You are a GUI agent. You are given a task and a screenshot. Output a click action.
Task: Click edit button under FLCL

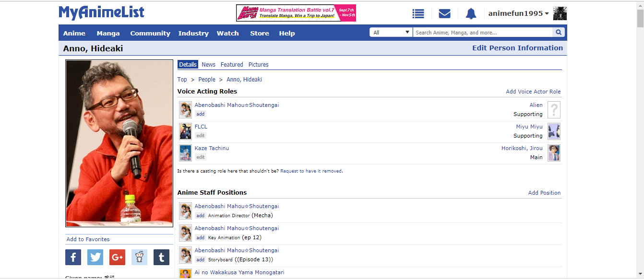coord(201,136)
